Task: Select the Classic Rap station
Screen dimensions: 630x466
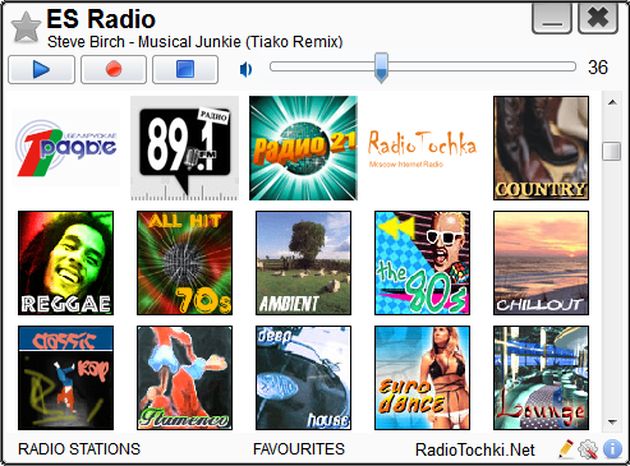Action: (66, 378)
